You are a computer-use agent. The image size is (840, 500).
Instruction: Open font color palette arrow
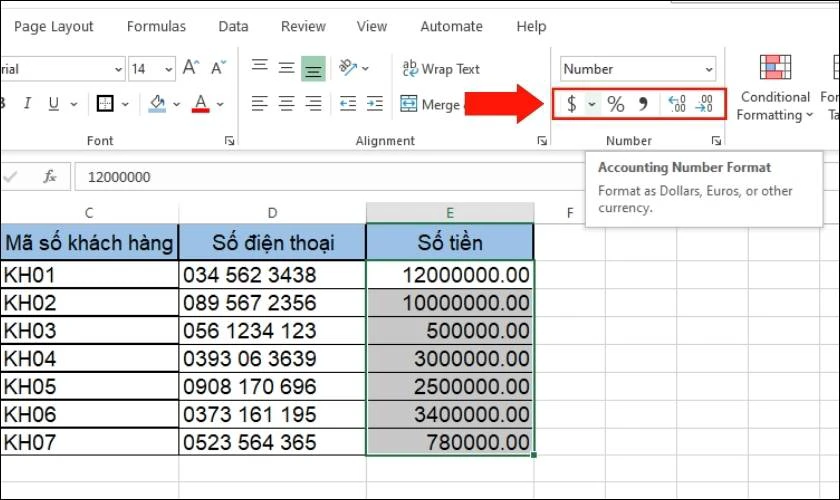[x=220, y=104]
